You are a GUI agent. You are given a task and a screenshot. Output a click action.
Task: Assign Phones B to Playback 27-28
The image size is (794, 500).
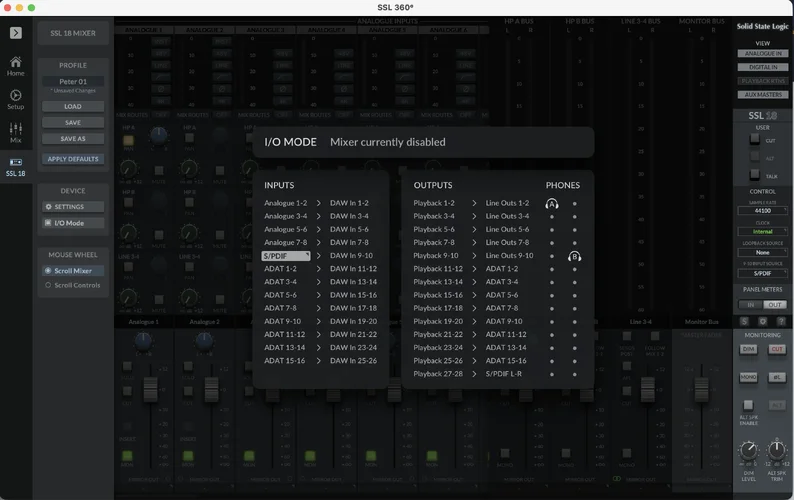574,374
